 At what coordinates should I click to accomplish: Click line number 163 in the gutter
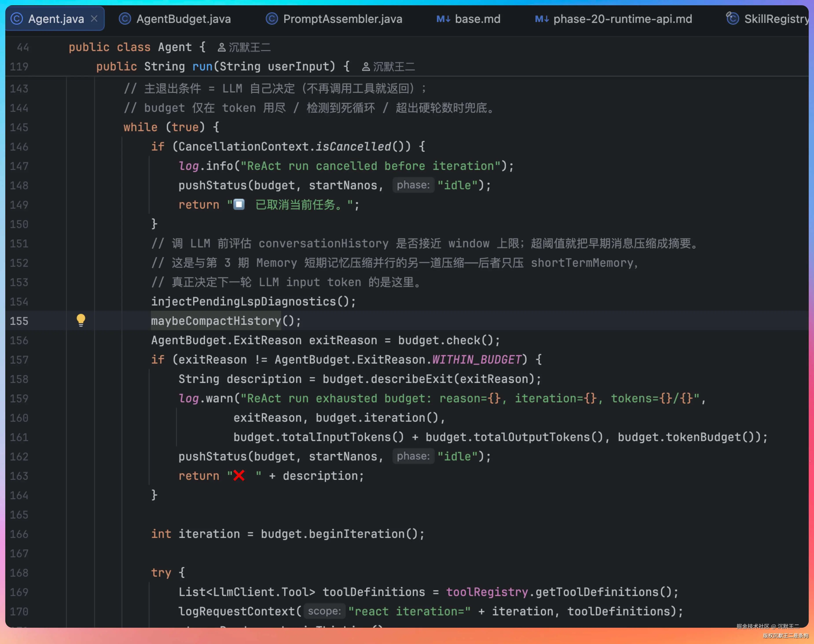click(x=19, y=476)
